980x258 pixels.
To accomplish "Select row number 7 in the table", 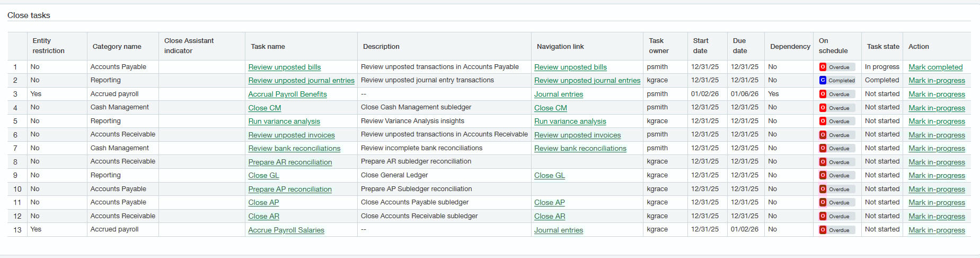I will click(x=15, y=148).
